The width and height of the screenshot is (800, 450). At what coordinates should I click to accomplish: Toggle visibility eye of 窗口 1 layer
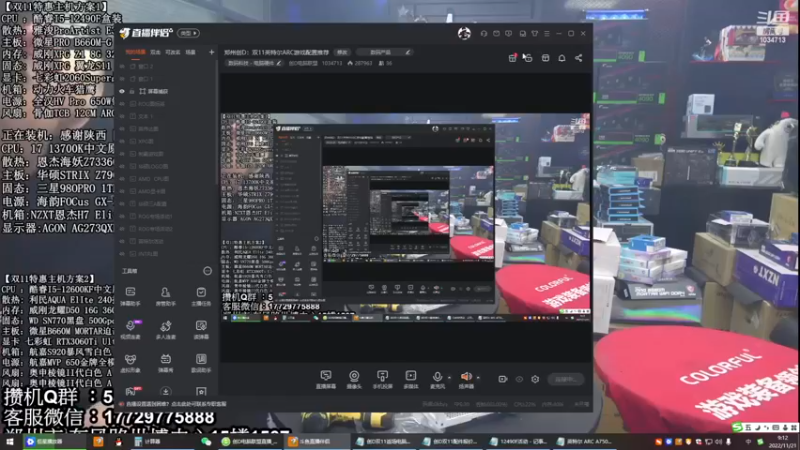pos(122,79)
